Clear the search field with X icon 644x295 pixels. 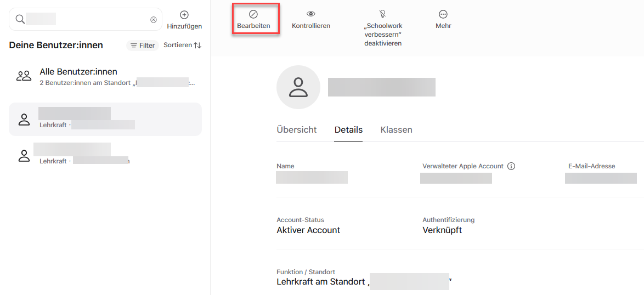154,20
